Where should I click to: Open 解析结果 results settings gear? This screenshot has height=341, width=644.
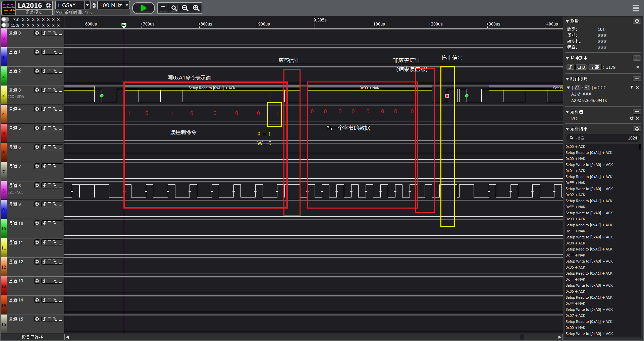(637, 129)
